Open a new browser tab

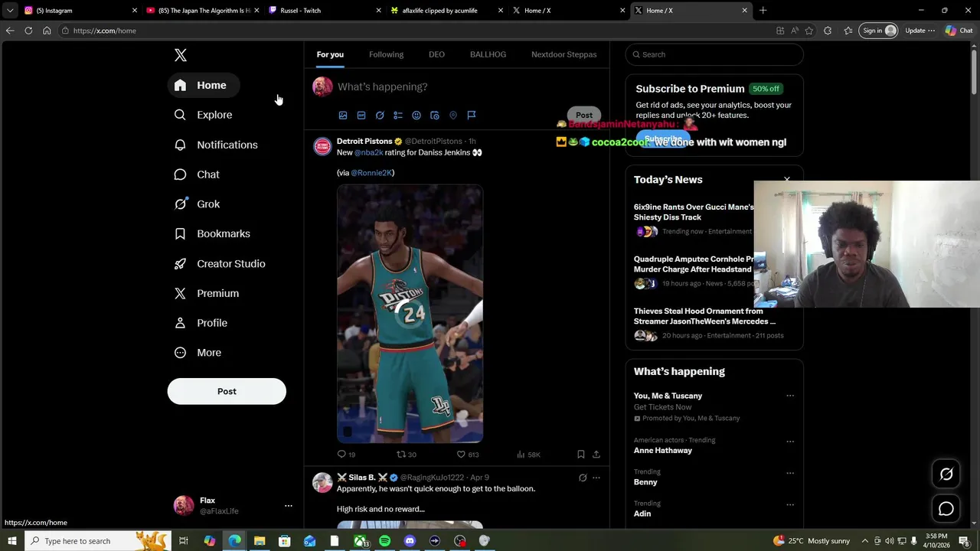pyautogui.click(x=763, y=11)
